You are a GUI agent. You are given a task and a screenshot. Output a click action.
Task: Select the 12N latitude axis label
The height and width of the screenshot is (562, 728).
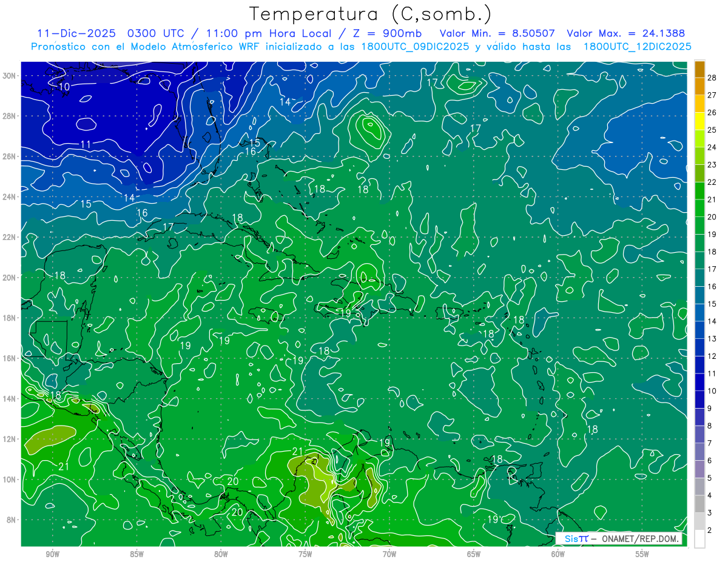10,439
